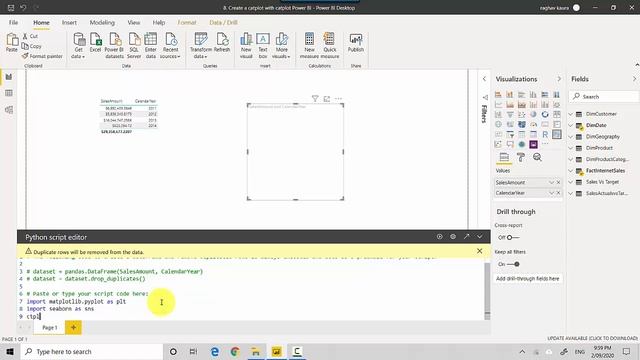Click the Enter data icon
The height and width of the screenshot is (360, 640).
point(151,45)
